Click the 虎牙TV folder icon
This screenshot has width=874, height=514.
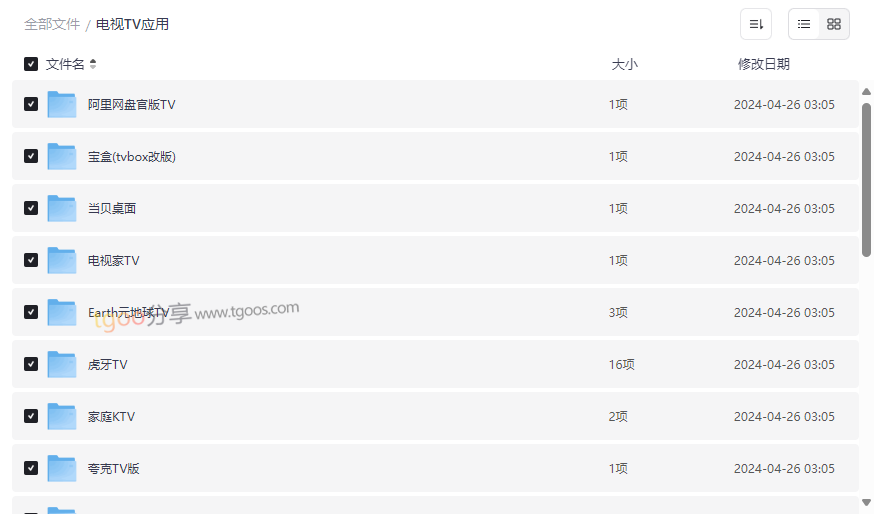coord(62,365)
